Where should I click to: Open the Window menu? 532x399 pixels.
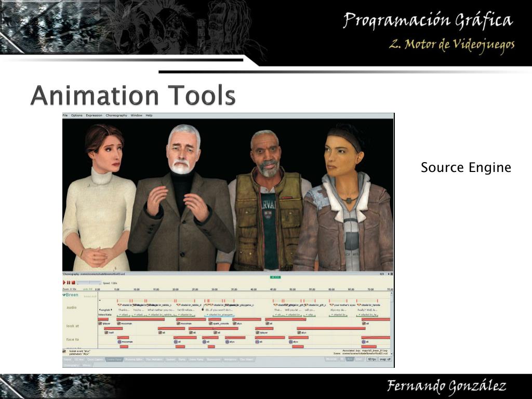tap(137, 115)
